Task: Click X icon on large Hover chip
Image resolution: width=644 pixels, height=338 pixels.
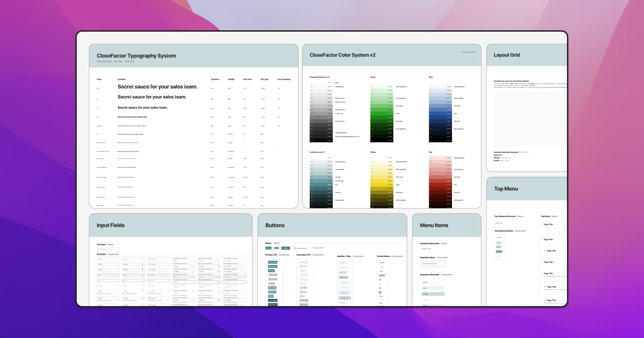Action: click(x=346, y=293)
